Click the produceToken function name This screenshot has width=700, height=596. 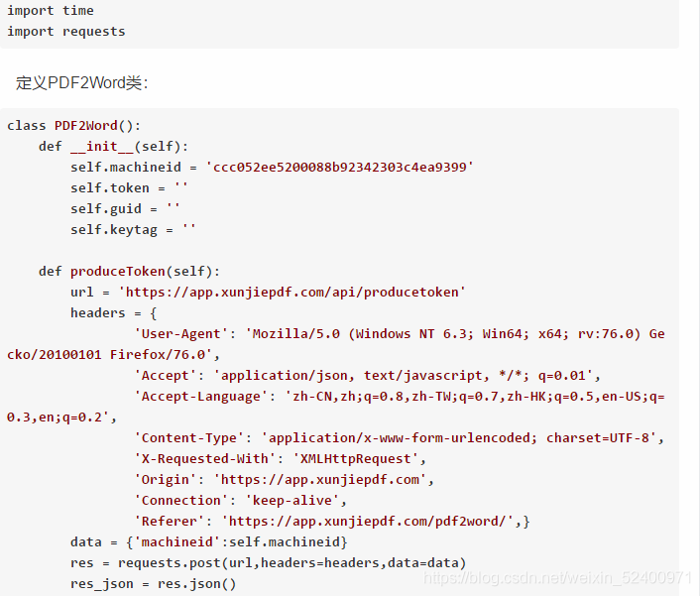(x=118, y=272)
